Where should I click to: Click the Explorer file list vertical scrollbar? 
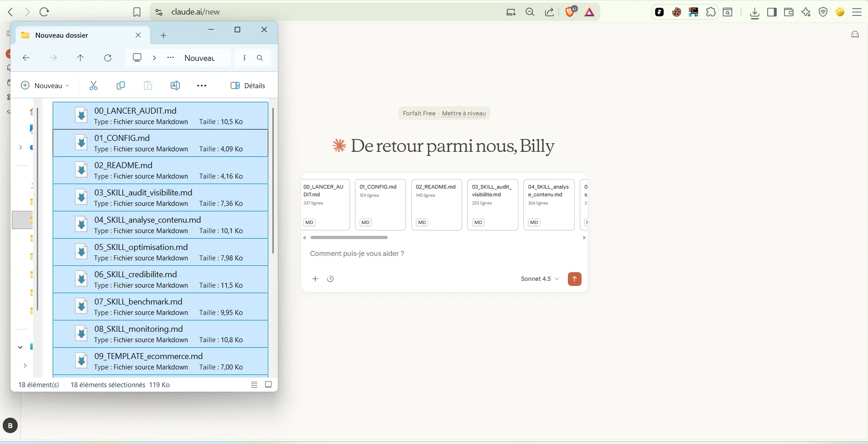coord(273,180)
